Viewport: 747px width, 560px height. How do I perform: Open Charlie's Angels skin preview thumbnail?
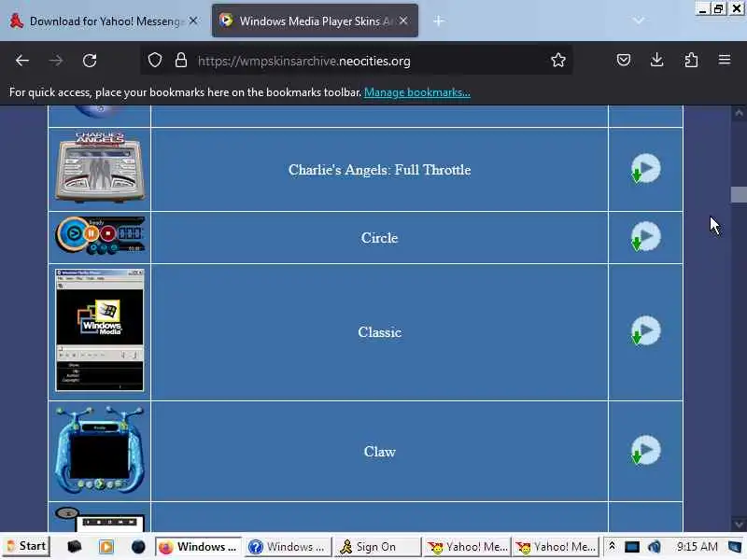click(x=100, y=168)
